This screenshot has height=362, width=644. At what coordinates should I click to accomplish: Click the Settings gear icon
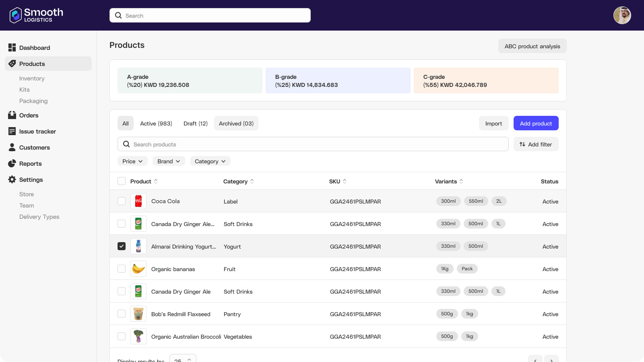12,179
